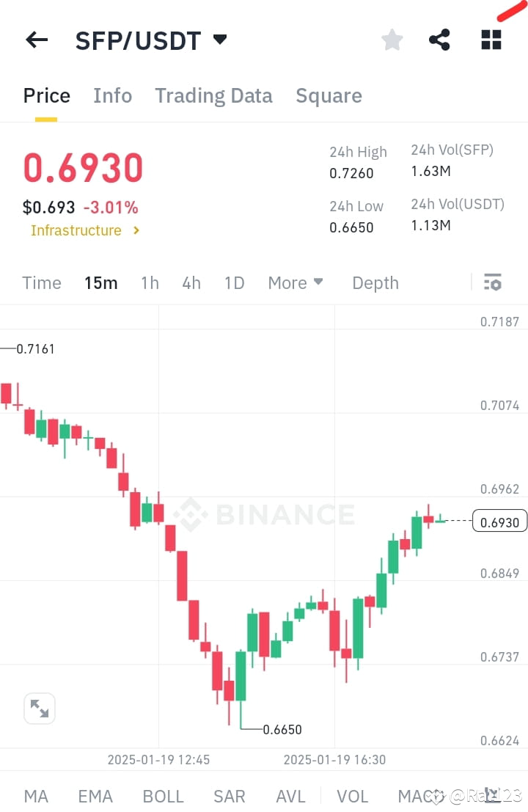The width and height of the screenshot is (528, 812).
Task: Select the 1D timeframe
Action: coord(234,282)
